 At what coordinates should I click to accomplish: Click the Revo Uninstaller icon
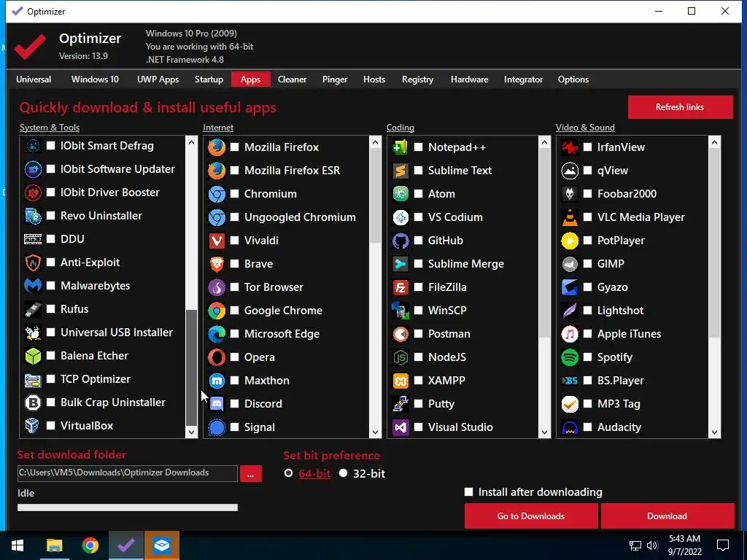pyautogui.click(x=33, y=216)
